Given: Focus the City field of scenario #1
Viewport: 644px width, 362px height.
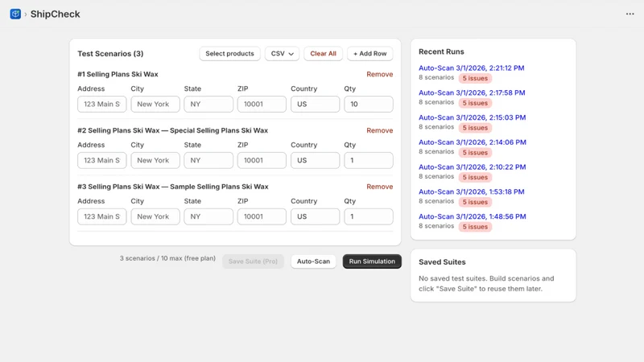Looking at the screenshot, I should point(155,105).
